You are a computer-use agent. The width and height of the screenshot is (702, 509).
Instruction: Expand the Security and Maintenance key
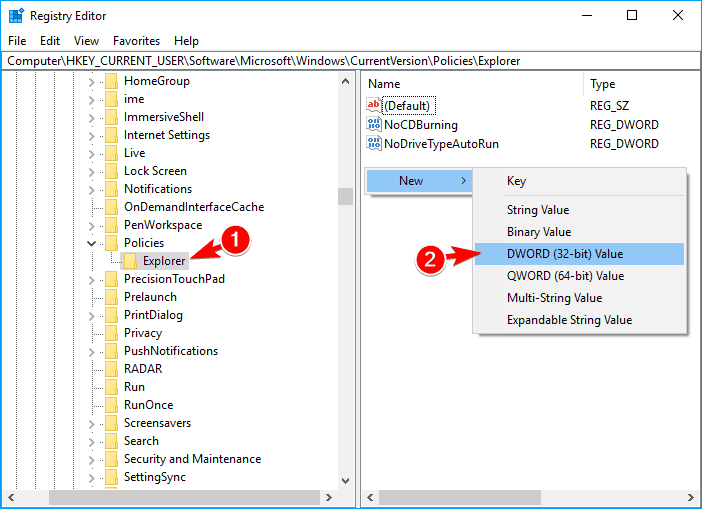(91, 460)
